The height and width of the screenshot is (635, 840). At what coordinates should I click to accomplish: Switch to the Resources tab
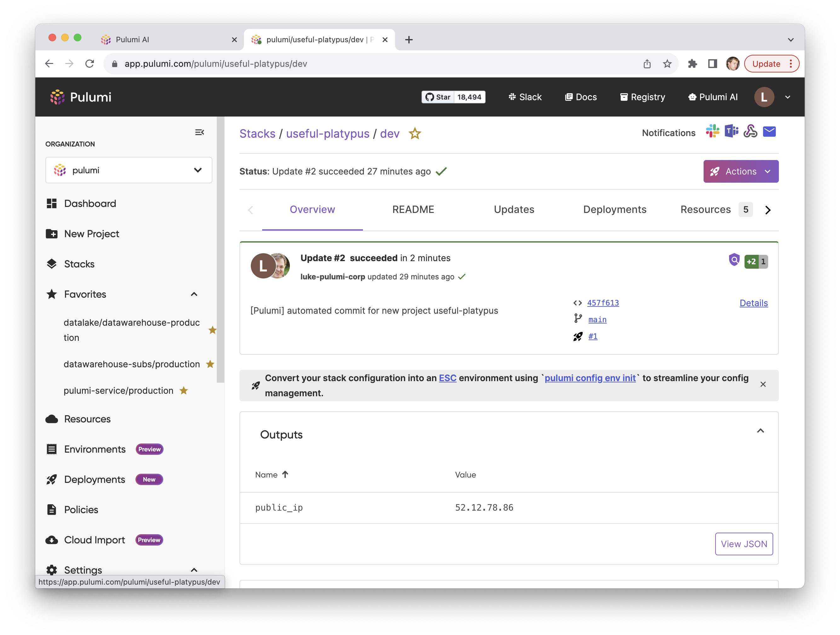pos(705,209)
